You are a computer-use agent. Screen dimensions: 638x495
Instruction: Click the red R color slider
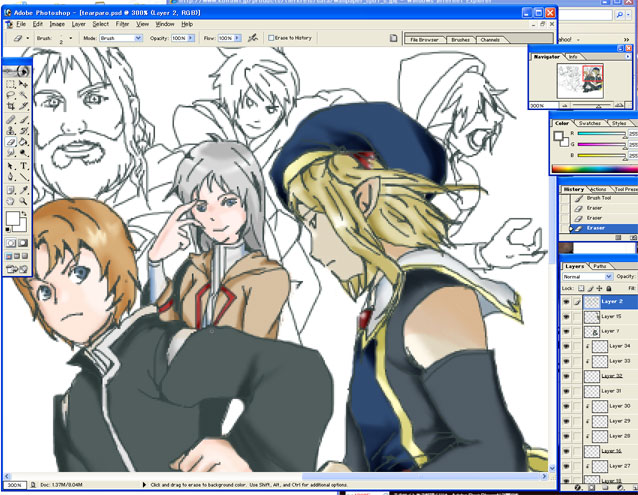(x=601, y=134)
